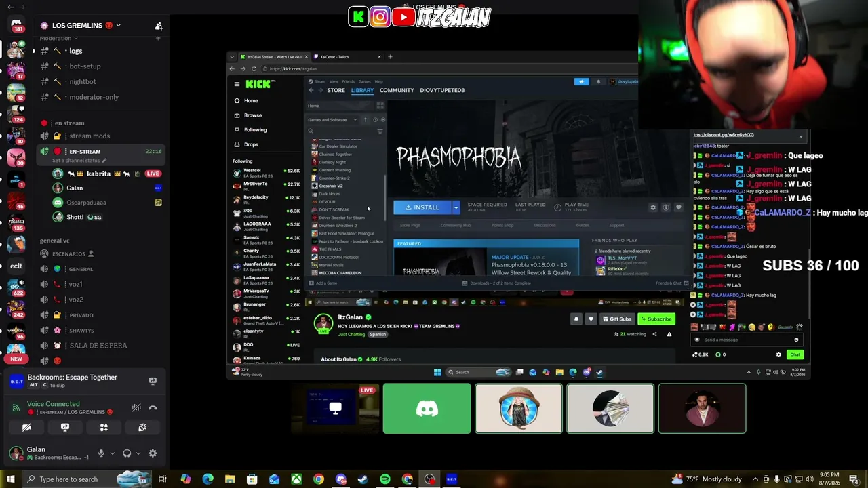Screen dimensions: 868x488
Task: Click the share screen button in voice panel
Action: pos(65,428)
